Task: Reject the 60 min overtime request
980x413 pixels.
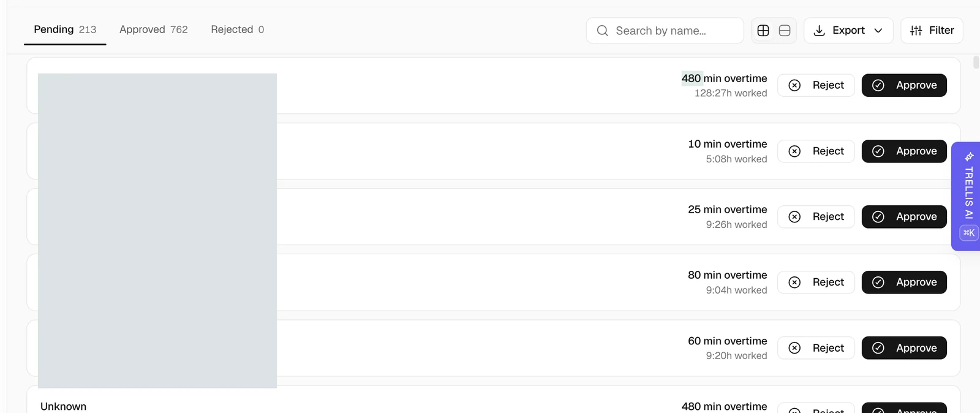Action: click(x=816, y=348)
